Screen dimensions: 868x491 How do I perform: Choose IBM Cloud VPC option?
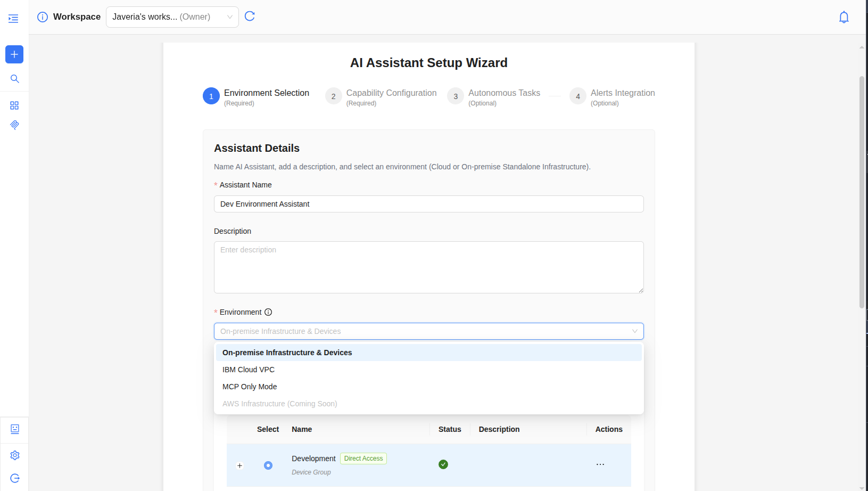pos(249,370)
